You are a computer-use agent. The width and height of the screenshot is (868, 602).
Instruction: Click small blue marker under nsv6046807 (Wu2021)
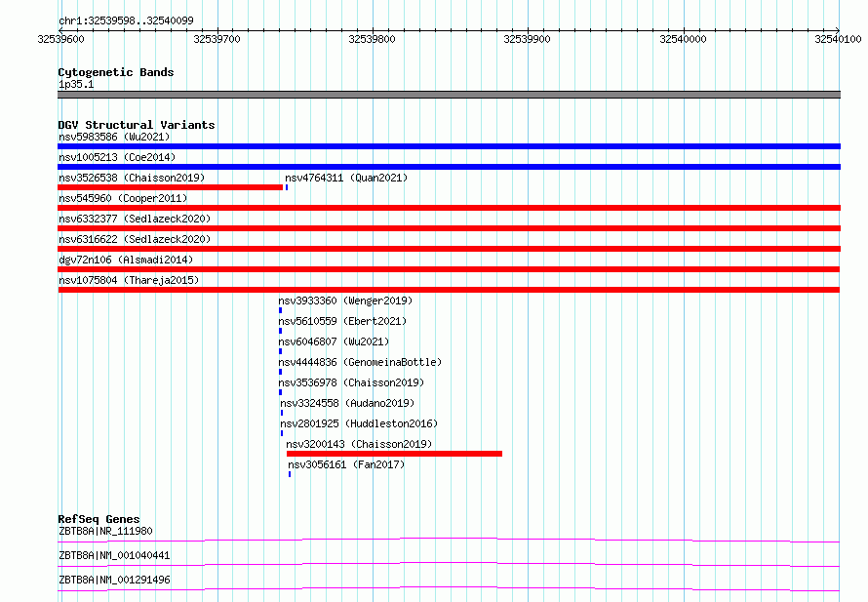[x=280, y=351]
